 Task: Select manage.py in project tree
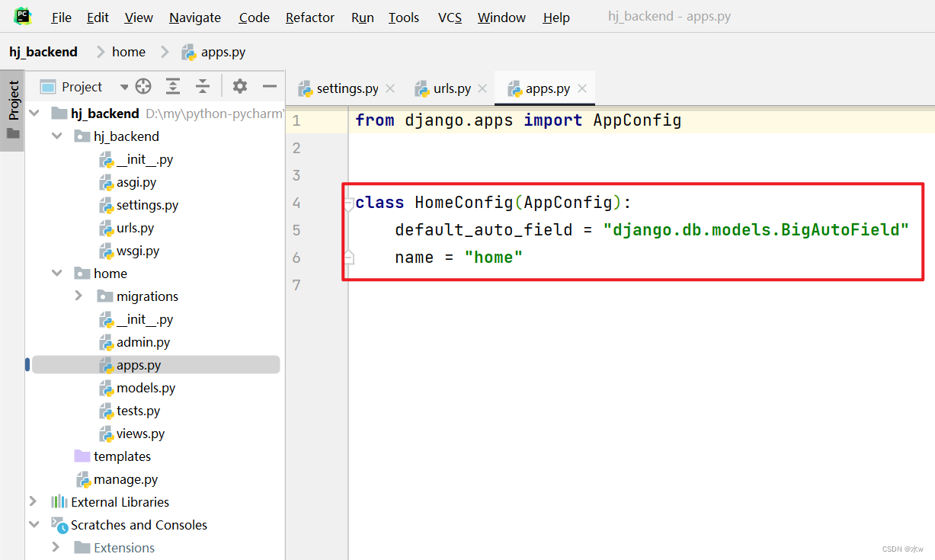(x=117, y=479)
